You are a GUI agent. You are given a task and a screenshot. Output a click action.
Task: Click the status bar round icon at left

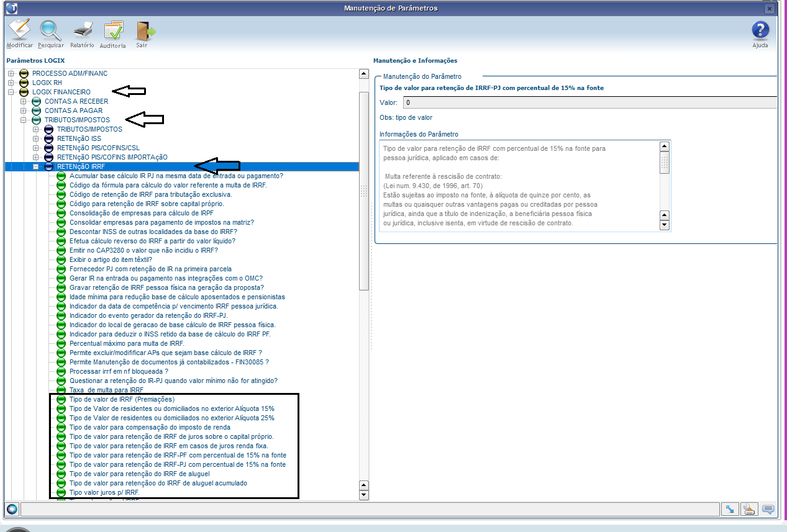(11, 510)
